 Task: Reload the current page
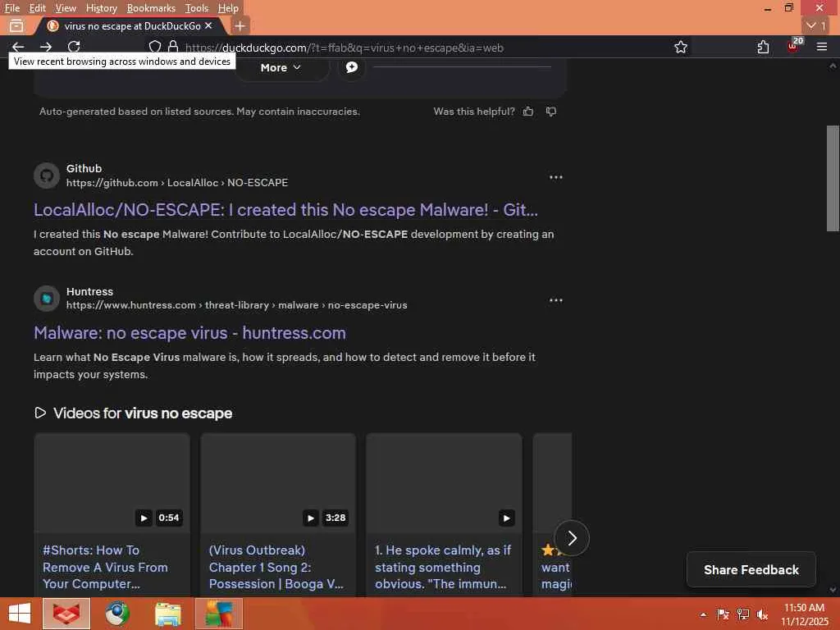[x=74, y=47]
